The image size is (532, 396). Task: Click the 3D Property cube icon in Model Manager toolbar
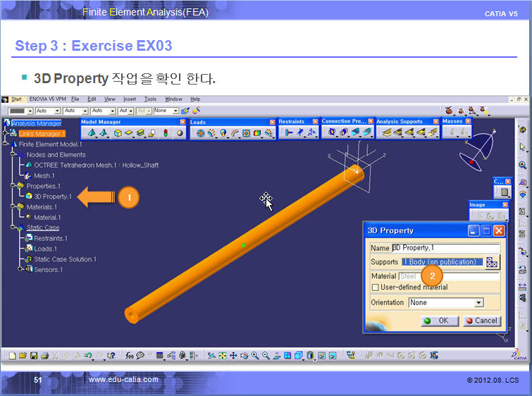[118, 132]
